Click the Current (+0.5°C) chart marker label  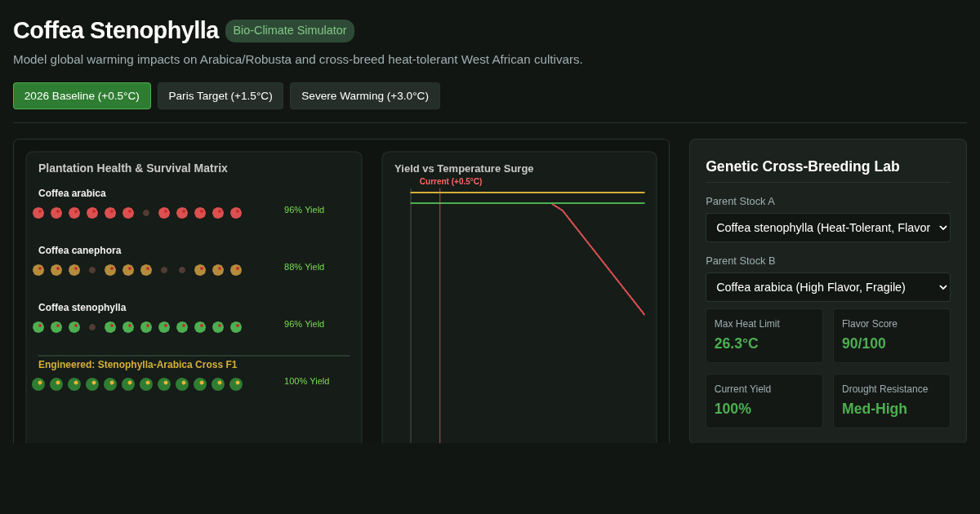coord(451,182)
